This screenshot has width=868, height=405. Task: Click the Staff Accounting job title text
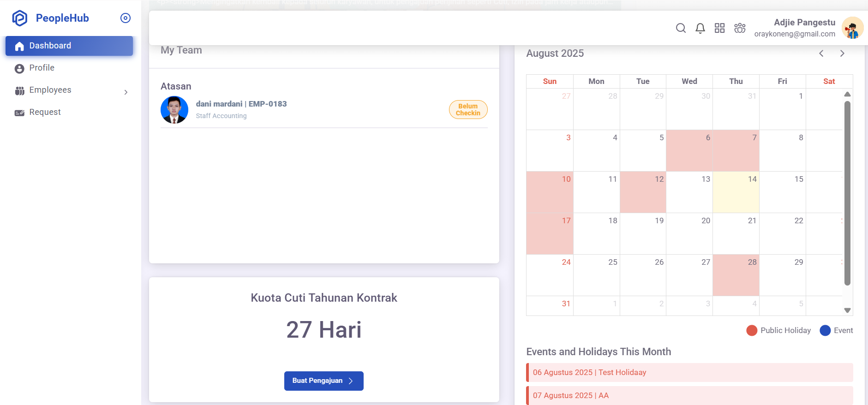[221, 116]
